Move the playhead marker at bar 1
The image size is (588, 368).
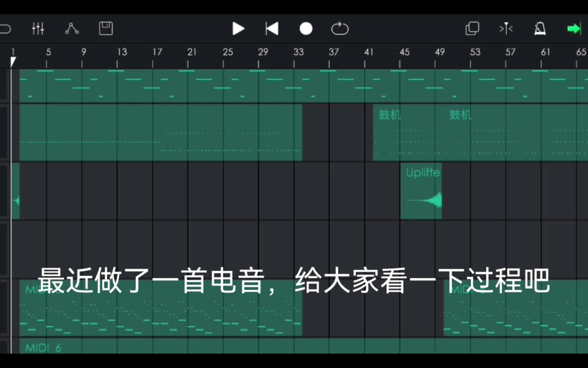point(13,62)
